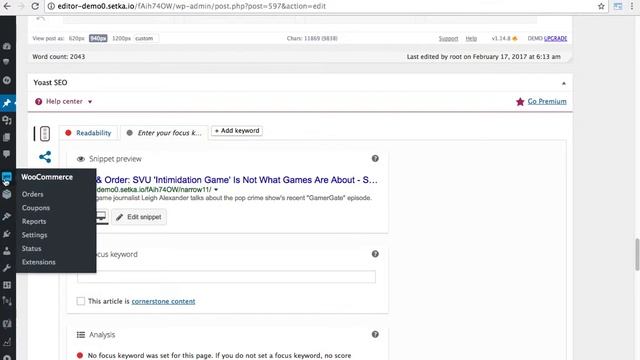Viewport: 640px width, 360px height.
Task: Open WooCommerce Coupons submenu item
Action: 36,208
